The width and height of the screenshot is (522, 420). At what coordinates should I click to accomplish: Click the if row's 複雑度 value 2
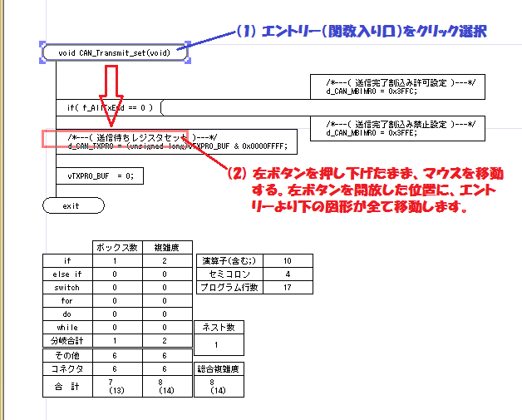[167, 261]
